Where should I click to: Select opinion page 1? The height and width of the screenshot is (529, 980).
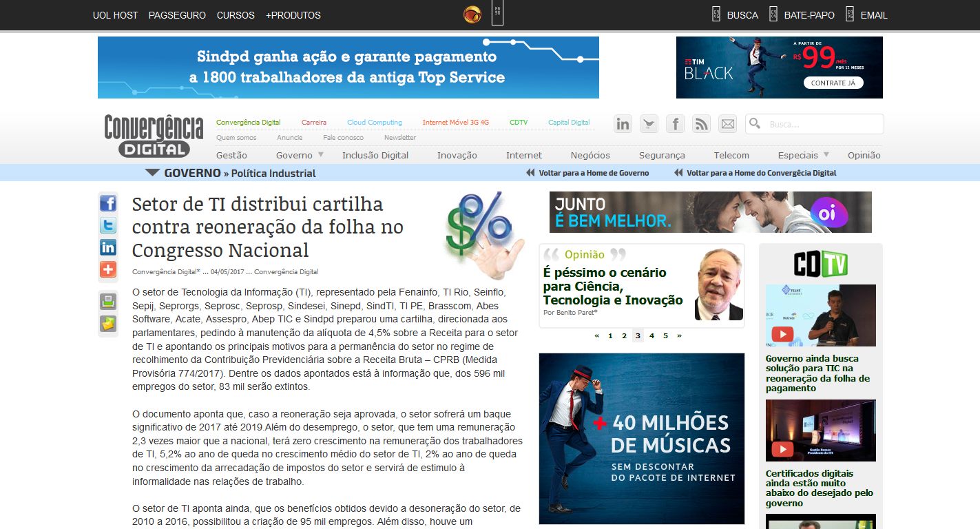[610, 336]
